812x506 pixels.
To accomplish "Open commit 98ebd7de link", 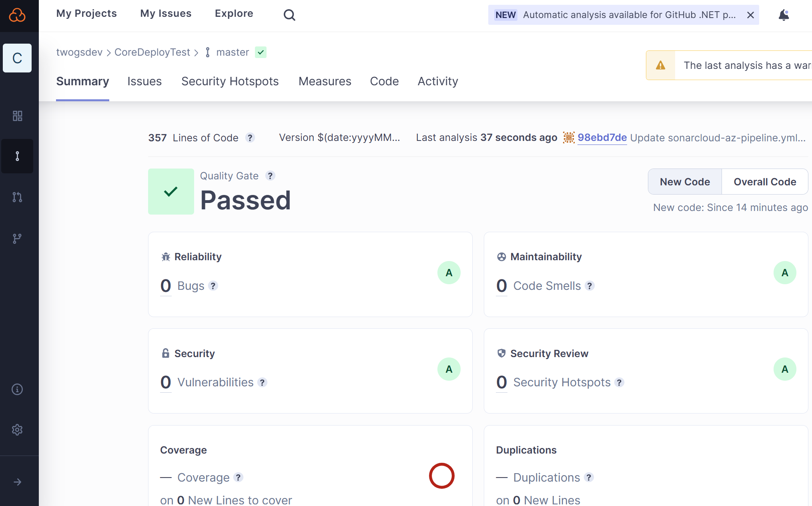I will coord(602,138).
